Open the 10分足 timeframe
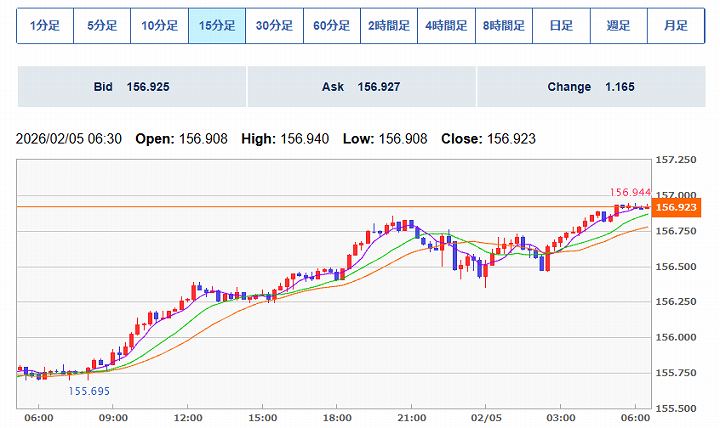This screenshot has width=720, height=428. [x=160, y=26]
